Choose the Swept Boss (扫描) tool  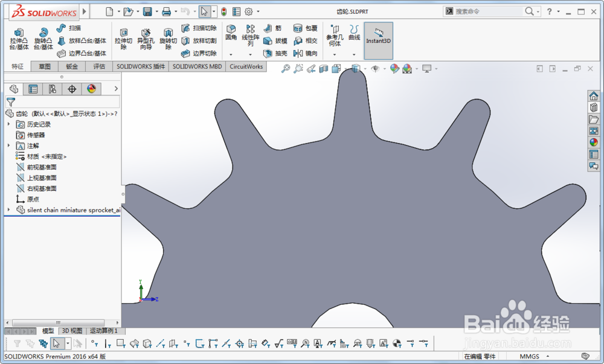click(x=69, y=28)
